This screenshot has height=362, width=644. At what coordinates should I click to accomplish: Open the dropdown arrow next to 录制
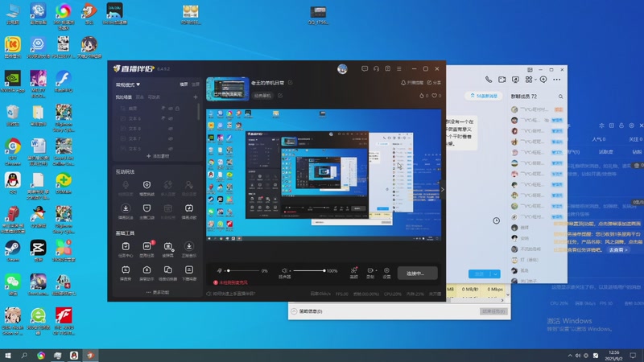376,270
